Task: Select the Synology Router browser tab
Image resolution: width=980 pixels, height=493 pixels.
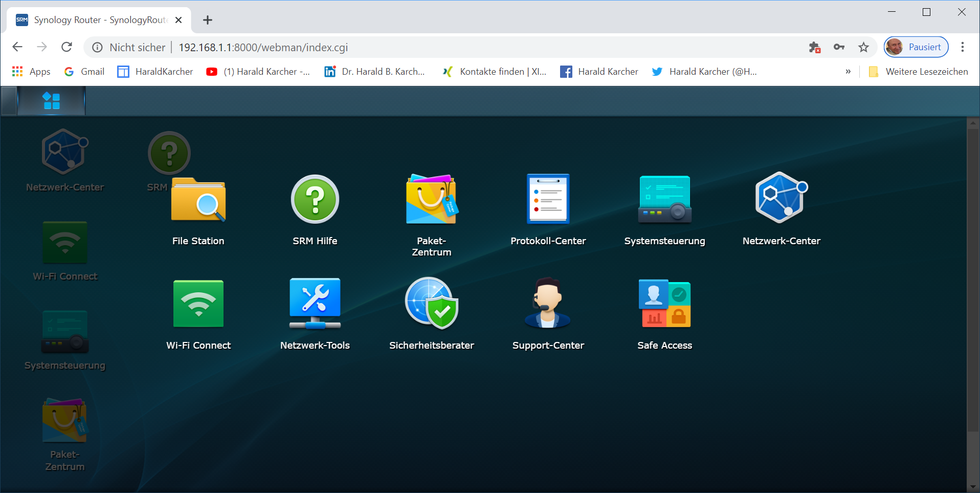Action: click(x=97, y=20)
